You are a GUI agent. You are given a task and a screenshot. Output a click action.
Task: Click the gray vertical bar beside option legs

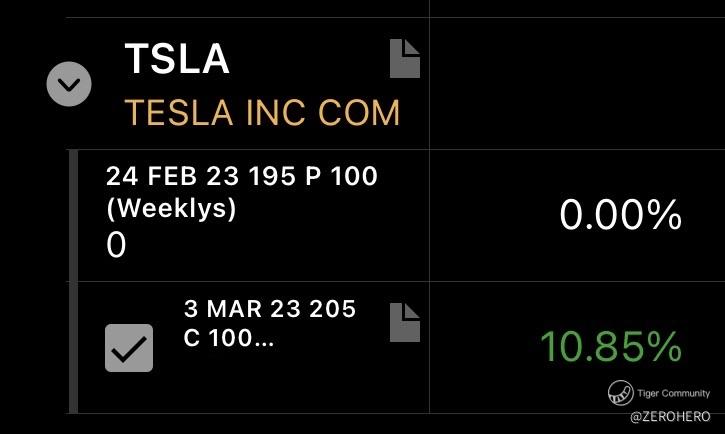pos(73,281)
